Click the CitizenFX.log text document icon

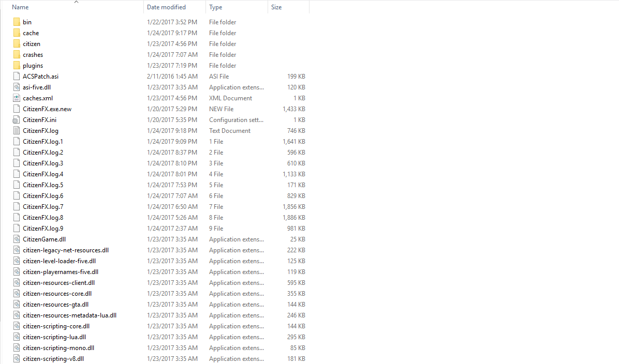click(x=17, y=130)
